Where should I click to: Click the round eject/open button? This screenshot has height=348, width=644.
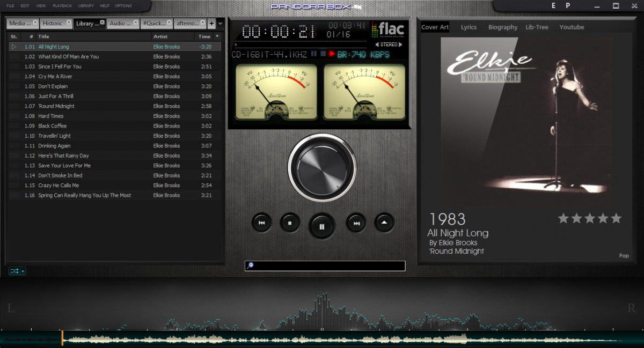coord(384,223)
